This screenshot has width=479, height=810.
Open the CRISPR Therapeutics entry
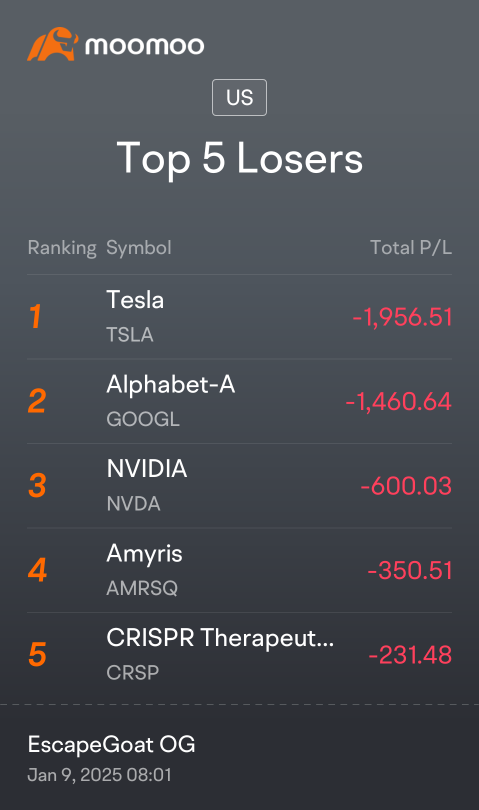[239, 655]
